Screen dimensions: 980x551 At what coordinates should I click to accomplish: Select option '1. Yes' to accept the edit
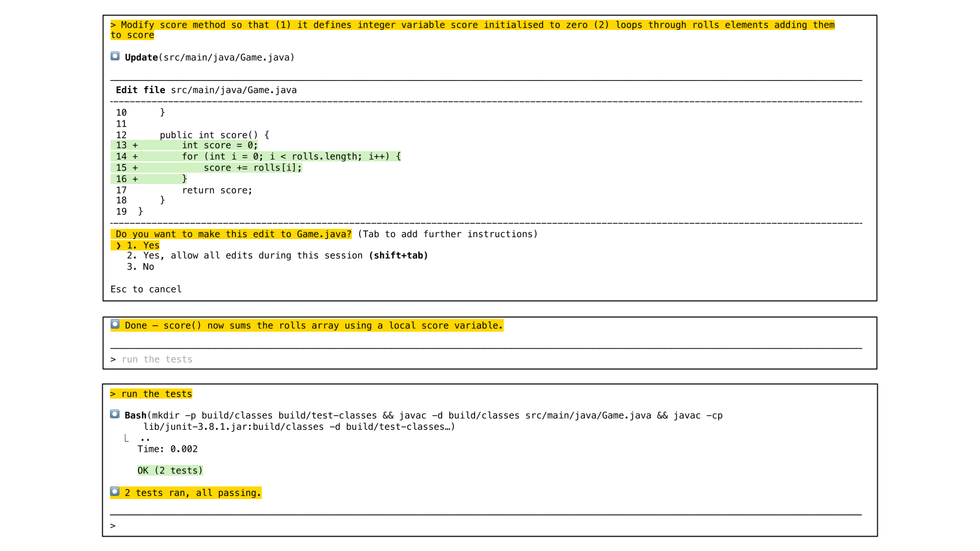click(x=143, y=245)
